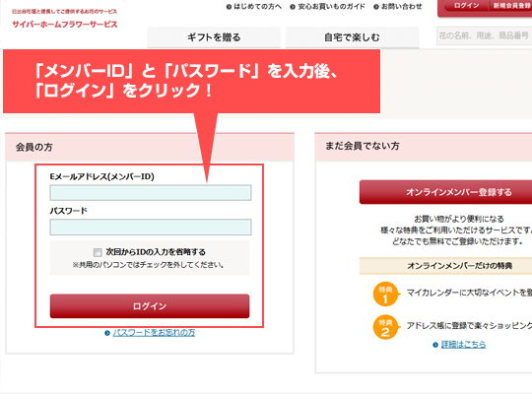
Task: Open the お問い合わせ link
Action: [x=398, y=7]
